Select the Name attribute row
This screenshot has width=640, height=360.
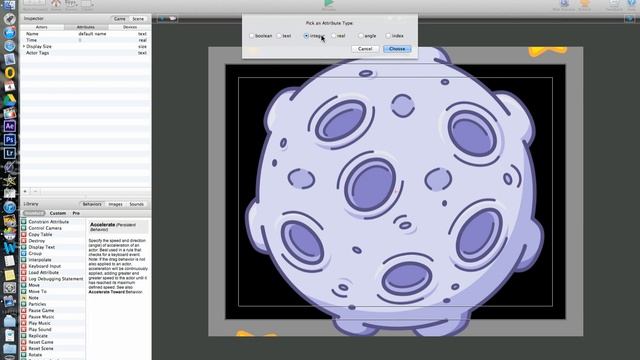[x=86, y=34]
